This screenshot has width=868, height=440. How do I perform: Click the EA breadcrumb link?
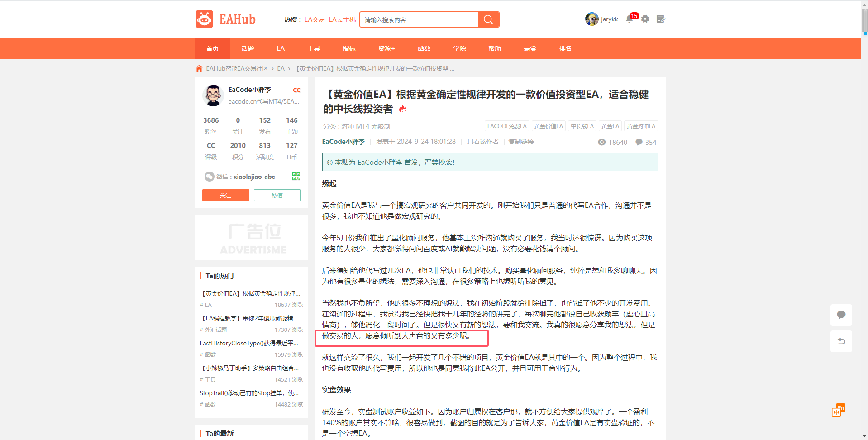[x=281, y=68]
